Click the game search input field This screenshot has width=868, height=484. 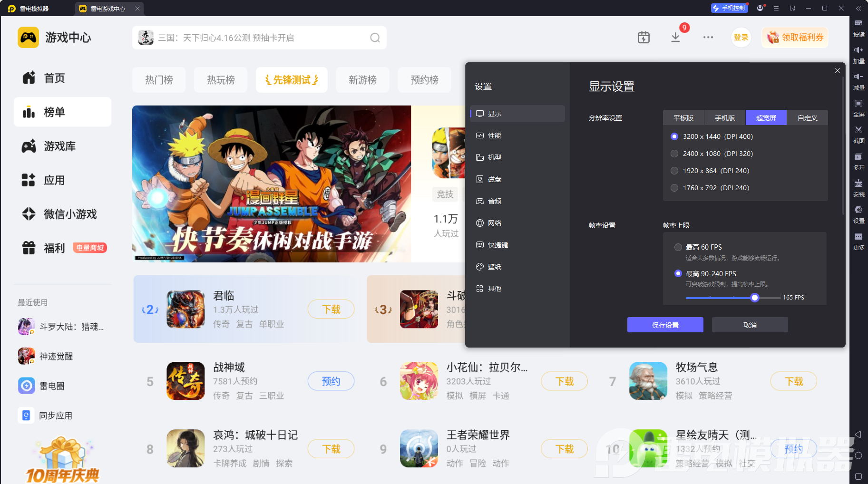[x=259, y=38]
